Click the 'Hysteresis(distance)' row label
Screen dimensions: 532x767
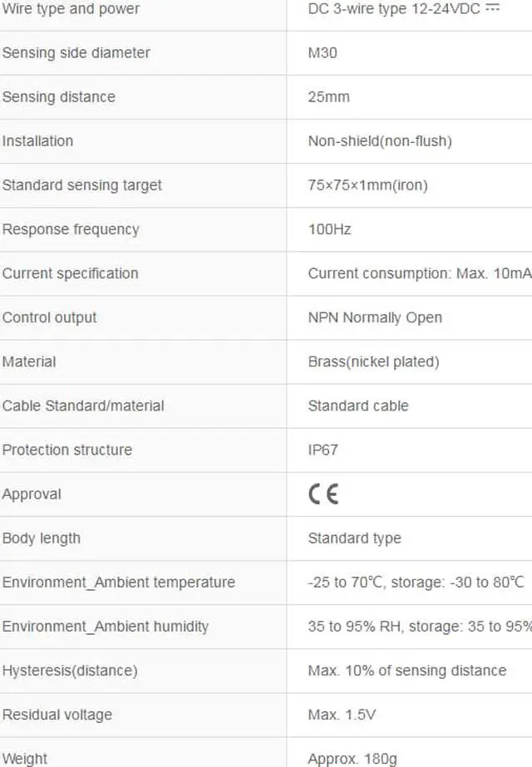[70, 671]
